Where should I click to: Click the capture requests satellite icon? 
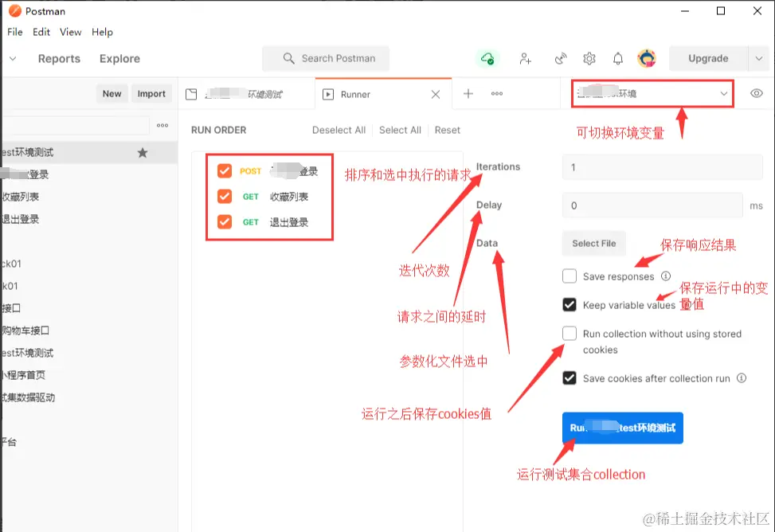pos(561,59)
